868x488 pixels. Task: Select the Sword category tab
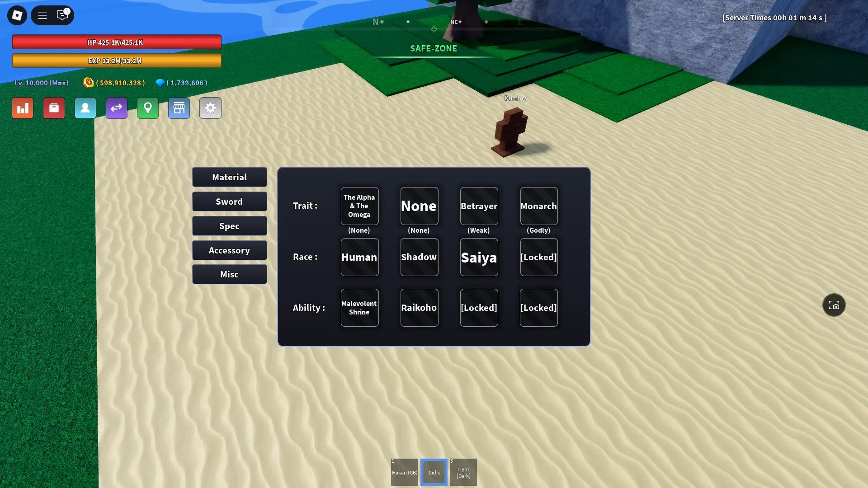pos(229,202)
